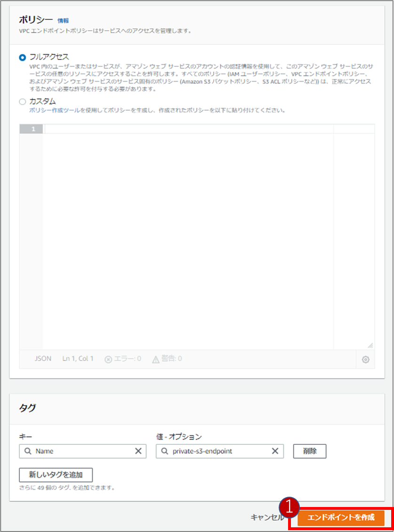Click the ポリシー section heading
Screen dimensions: 394x532
point(36,20)
